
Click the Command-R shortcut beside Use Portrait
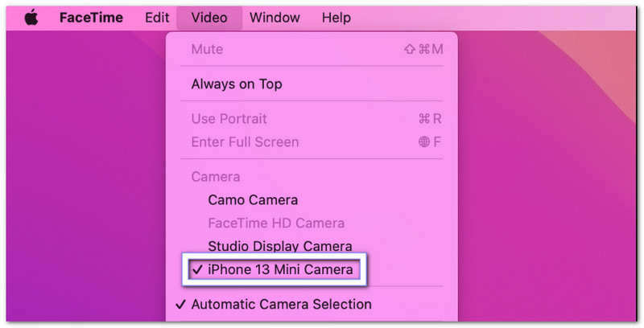tap(430, 119)
